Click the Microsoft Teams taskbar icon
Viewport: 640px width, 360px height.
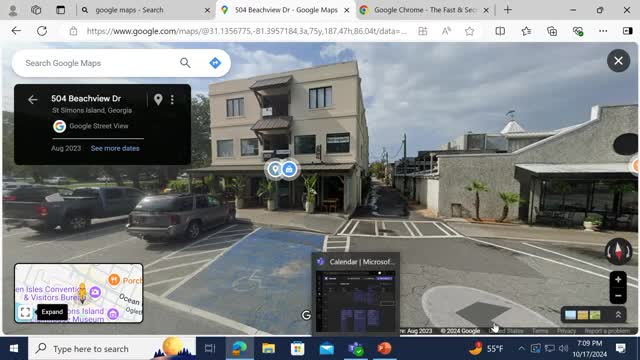[356, 349]
